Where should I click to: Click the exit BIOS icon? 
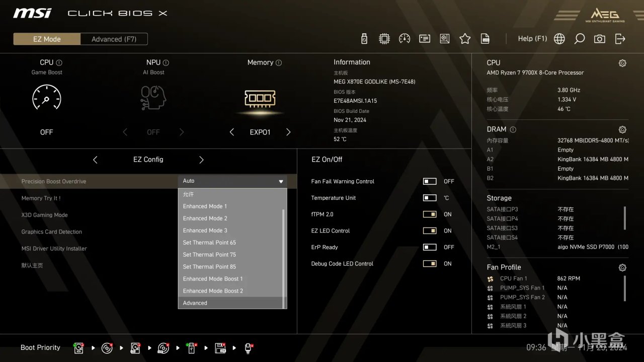click(620, 39)
